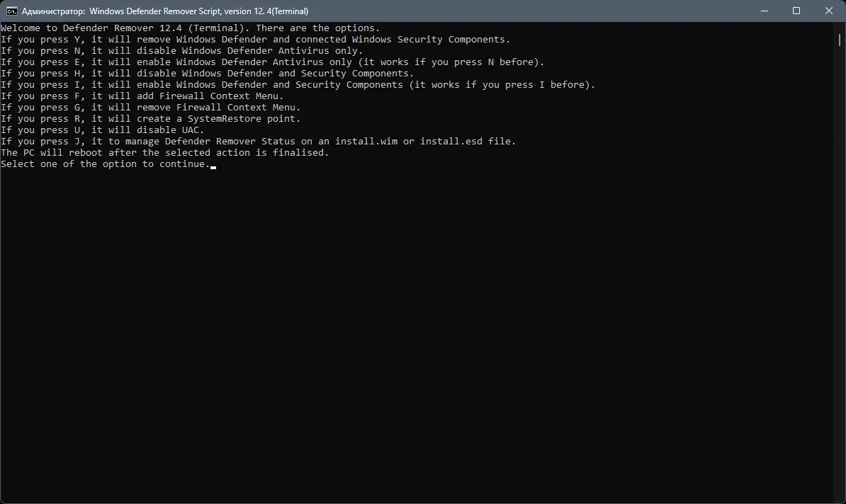
Task: Click the 'create a SystemRestore point' line
Action: tap(150, 119)
